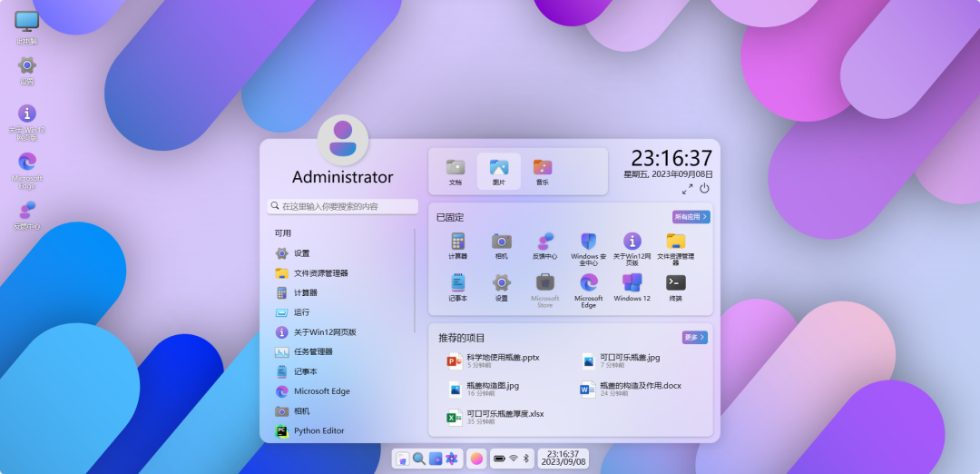980x474 pixels.
Task: Open 此电脑 icon on the desktop
Action: 27,28
